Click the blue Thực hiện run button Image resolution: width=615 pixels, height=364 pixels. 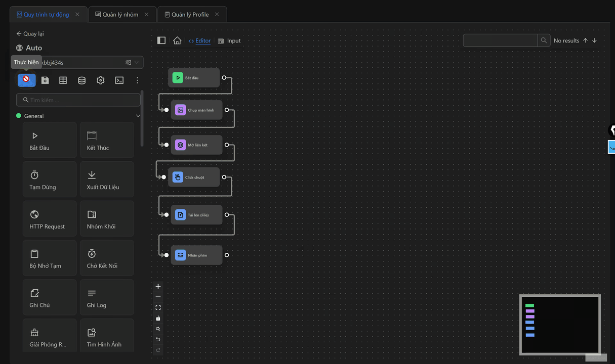(x=27, y=80)
